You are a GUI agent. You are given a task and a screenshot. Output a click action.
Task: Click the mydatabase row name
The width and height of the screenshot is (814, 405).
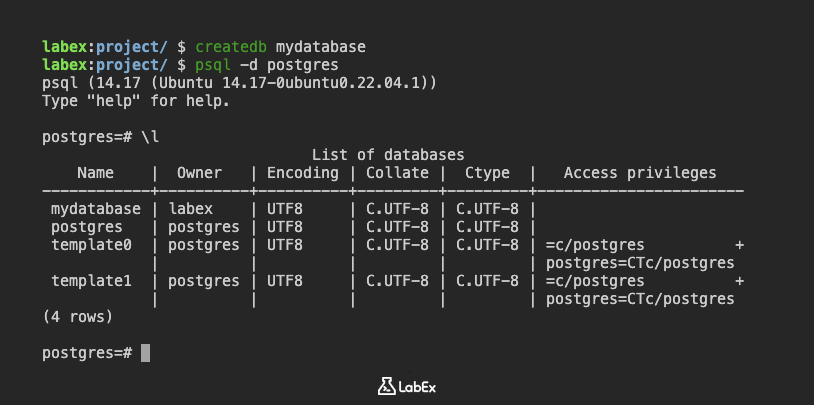click(96, 209)
